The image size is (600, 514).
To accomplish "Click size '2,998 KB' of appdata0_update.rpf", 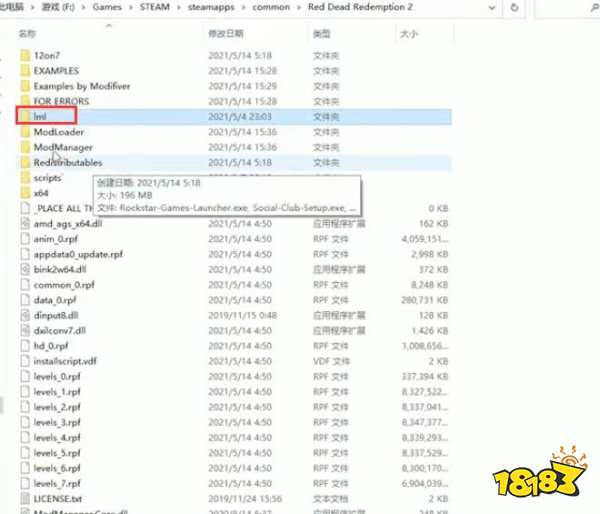I will (x=429, y=254).
